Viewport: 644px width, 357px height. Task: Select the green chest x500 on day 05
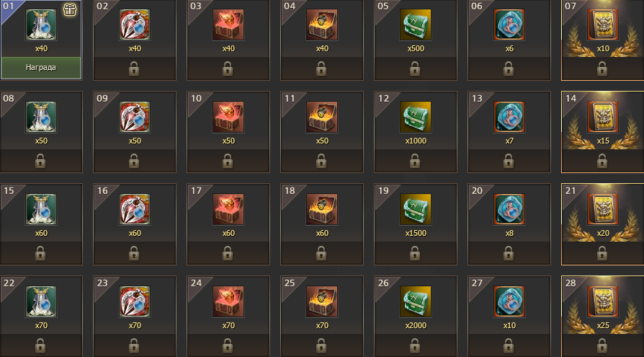click(416, 25)
